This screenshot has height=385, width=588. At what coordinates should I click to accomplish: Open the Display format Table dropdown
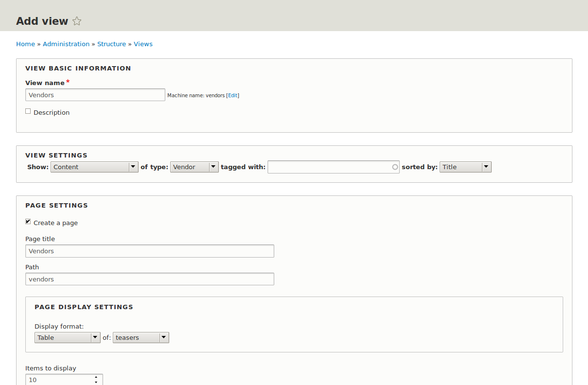click(x=67, y=337)
